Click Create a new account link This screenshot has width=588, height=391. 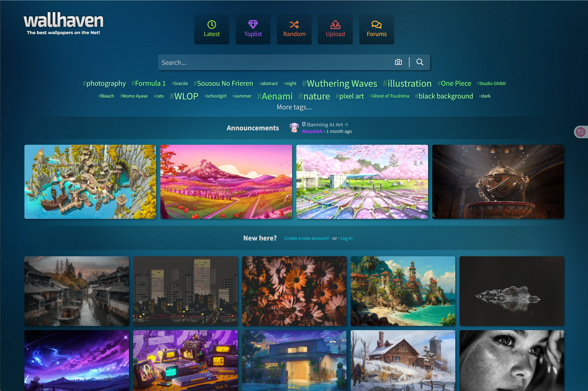(306, 238)
